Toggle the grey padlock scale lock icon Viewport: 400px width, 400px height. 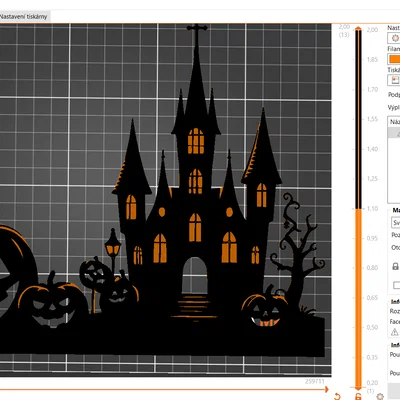click(x=395, y=266)
